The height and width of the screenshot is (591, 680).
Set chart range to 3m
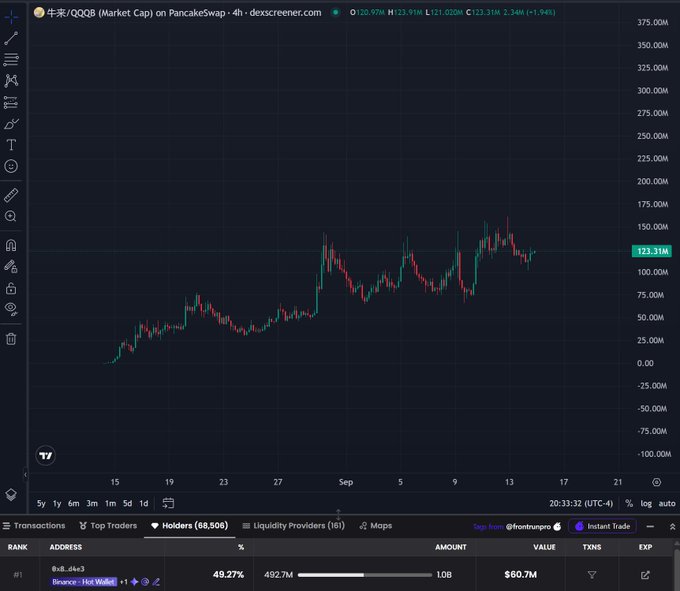click(92, 503)
